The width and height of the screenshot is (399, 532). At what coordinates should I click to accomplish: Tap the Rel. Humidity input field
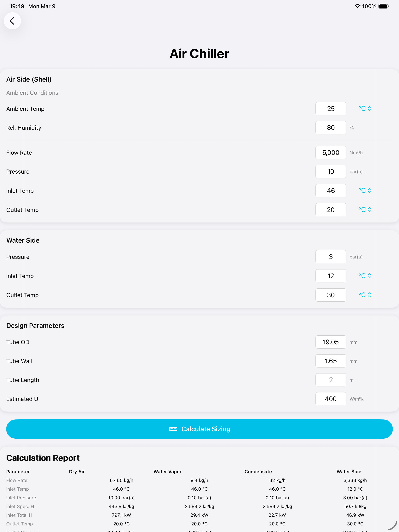331,128
